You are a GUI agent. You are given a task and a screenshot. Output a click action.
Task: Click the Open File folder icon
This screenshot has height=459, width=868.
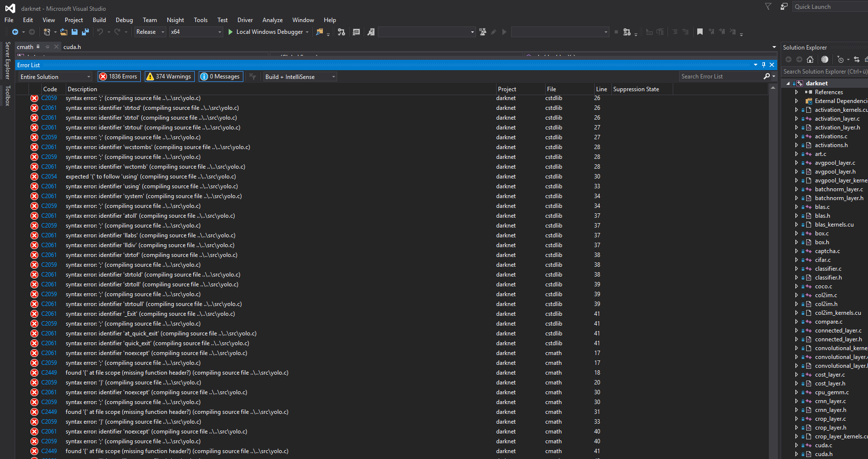tap(64, 32)
